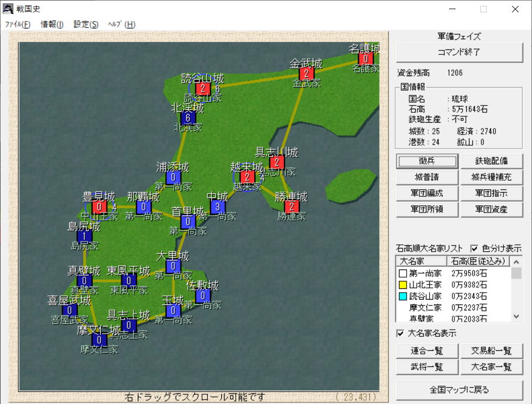Click the 名護城 castle icon

point(366,58)
